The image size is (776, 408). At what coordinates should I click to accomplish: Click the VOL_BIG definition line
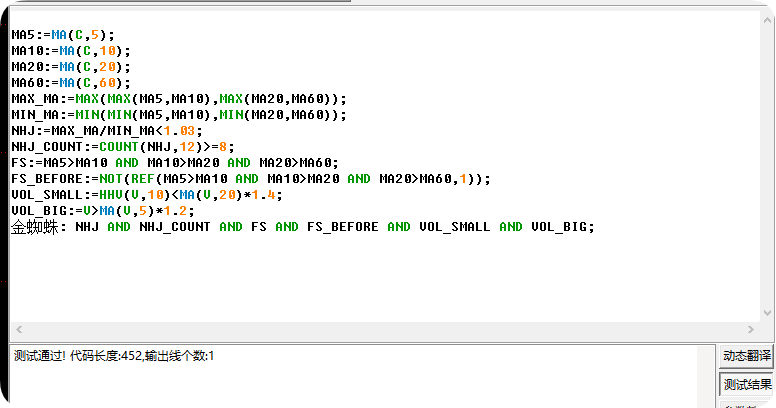103,210
